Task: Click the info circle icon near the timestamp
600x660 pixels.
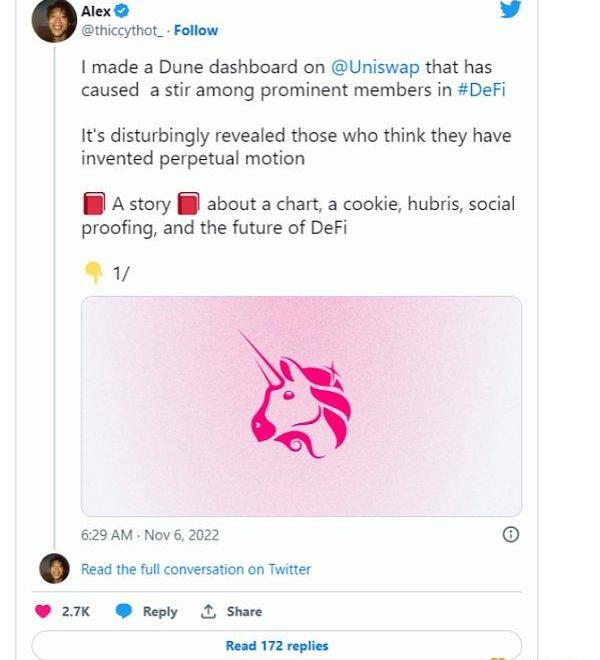Action: (510, 535)
